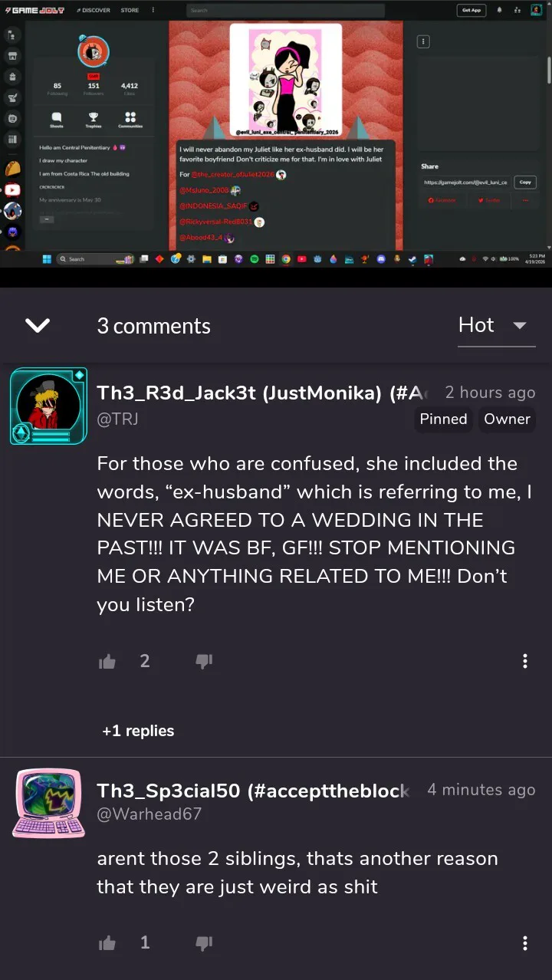The width and height of the screenshot is (552, 980).
Task: Click the Get App button
Action: (472, 10)
